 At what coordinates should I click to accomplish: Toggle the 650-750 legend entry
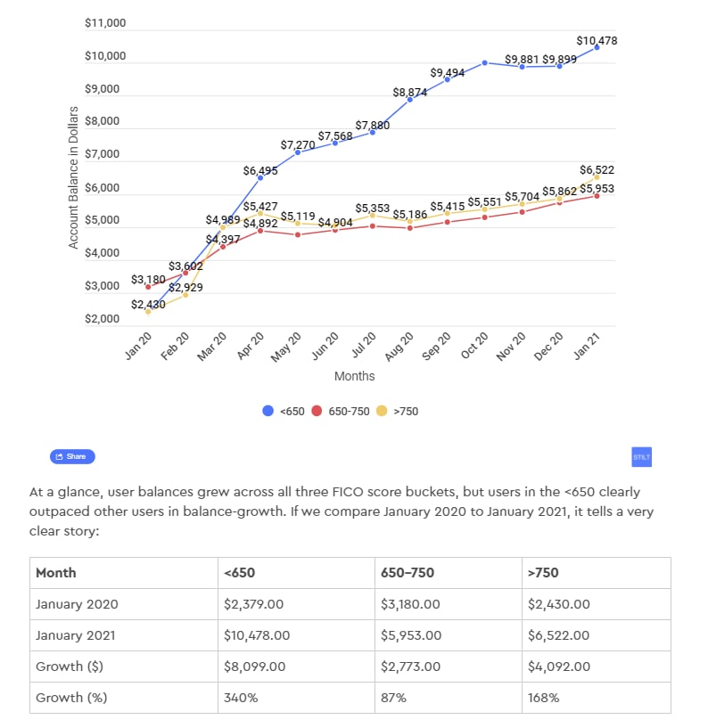click(344, 411)
